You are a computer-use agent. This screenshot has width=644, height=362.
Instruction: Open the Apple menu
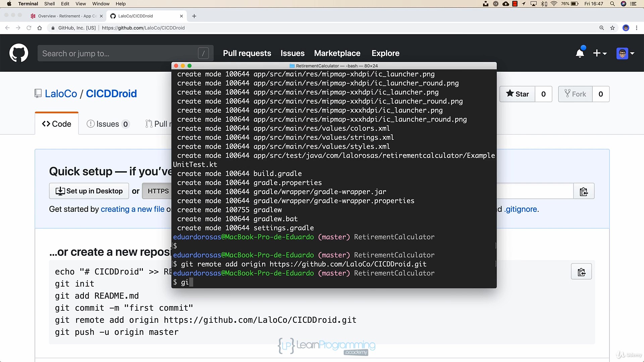click(x=9, y=4)
